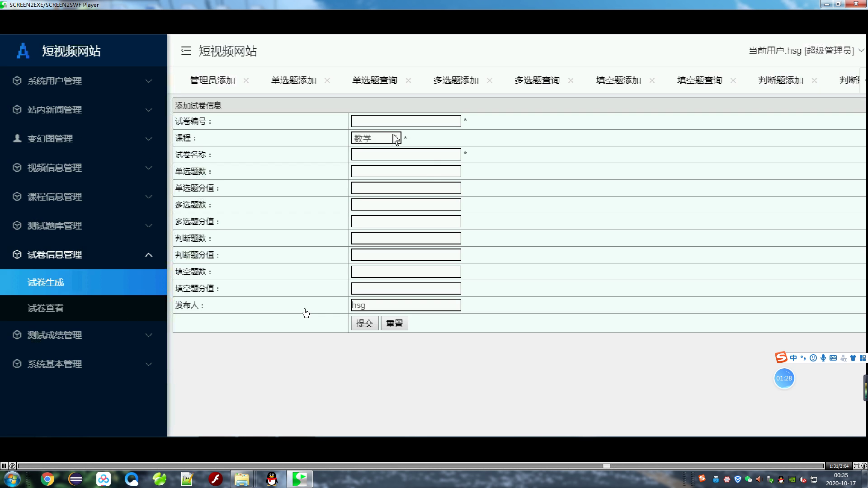
Task: Click the 填空题分值 input field
Action: (x=406, y=288)
